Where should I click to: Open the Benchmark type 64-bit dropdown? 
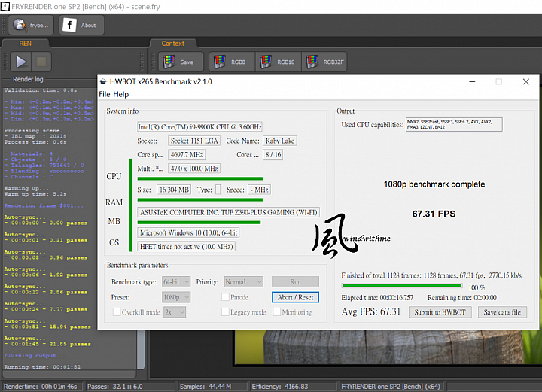[x=176, y=282]
